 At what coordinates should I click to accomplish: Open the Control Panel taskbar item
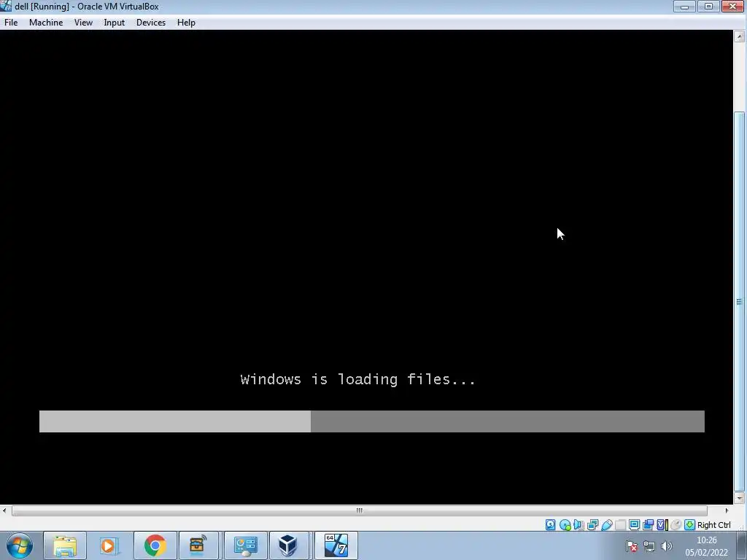pyautogui.click(x=245, y=545)
